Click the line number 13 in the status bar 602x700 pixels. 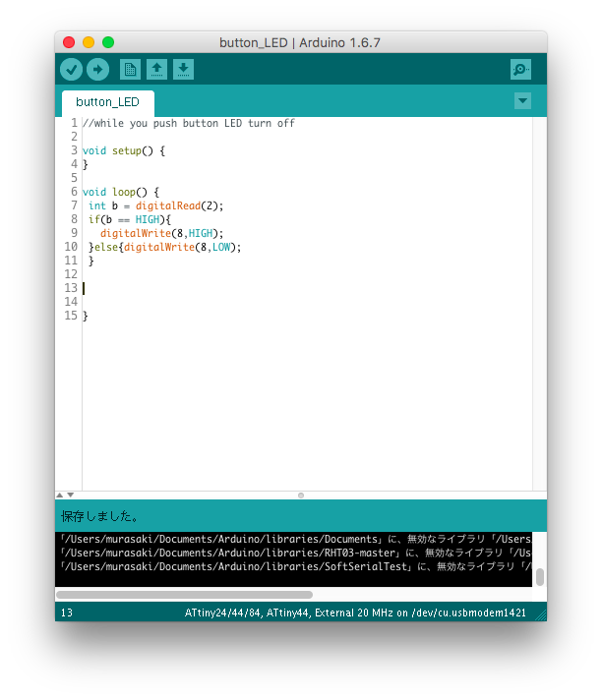point(67,612)
